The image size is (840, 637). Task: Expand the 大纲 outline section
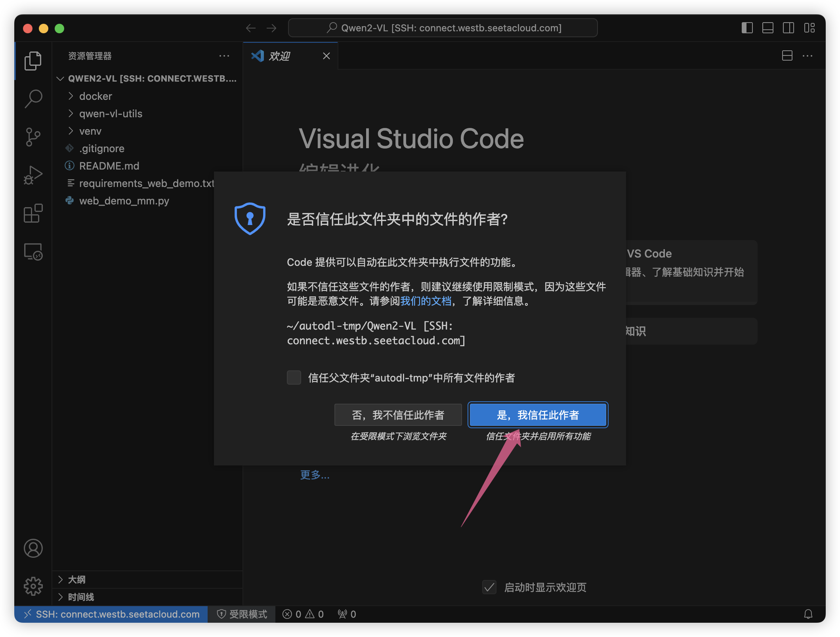point(76,580)
